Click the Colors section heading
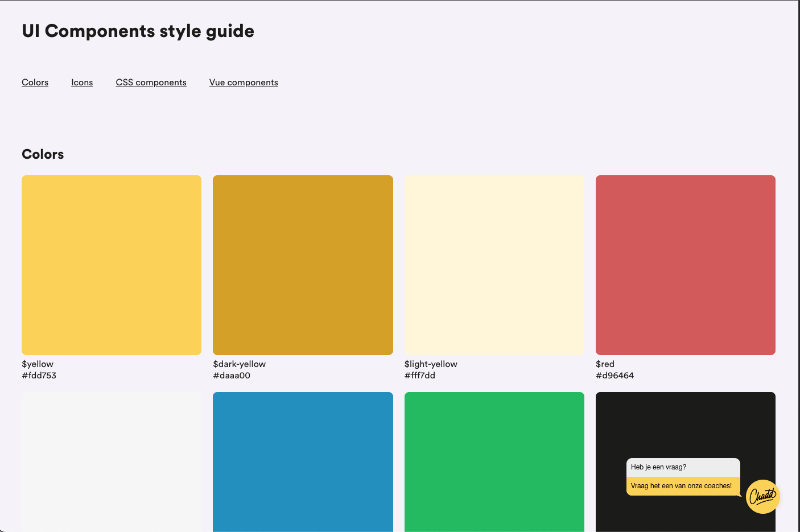Screen dimensions: 800x532 pyautogui.click(x=43, y=154)
